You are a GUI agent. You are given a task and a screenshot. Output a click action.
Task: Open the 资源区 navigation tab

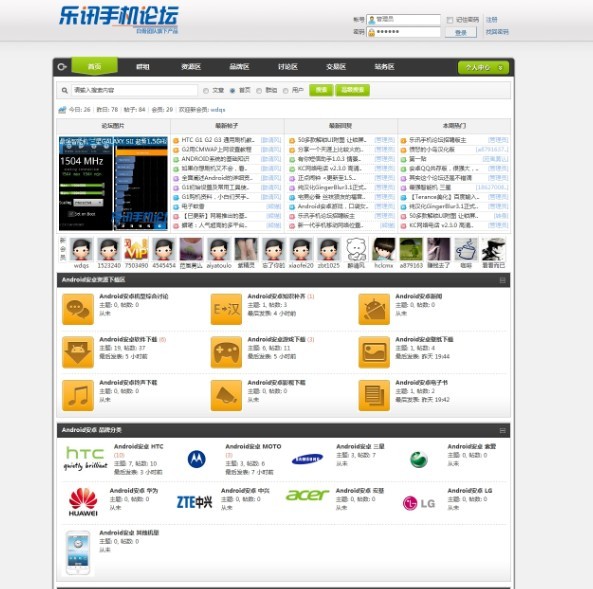click(x=191, y=67)
